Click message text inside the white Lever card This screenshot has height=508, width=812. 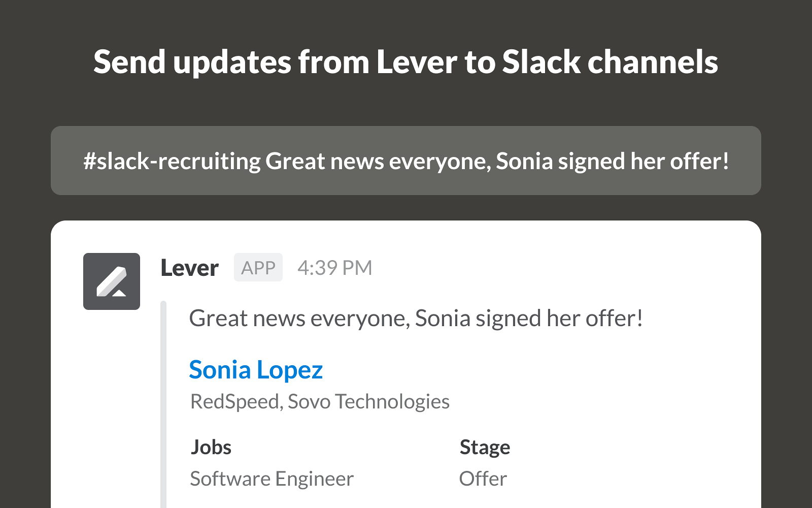[416, 319]
